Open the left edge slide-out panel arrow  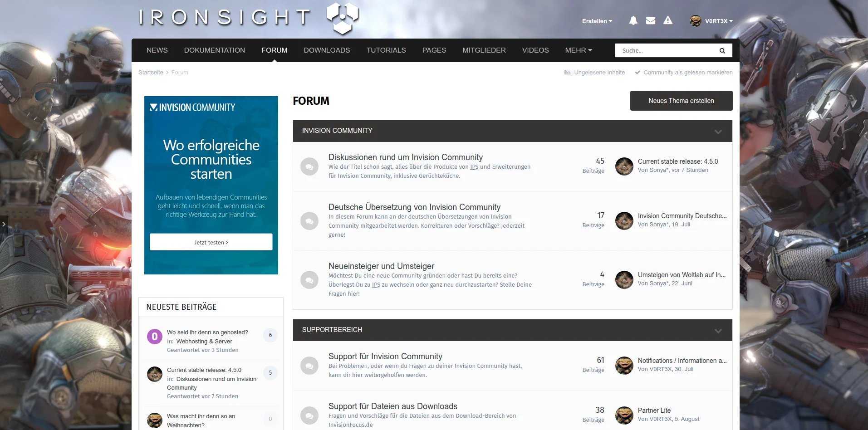4,224
